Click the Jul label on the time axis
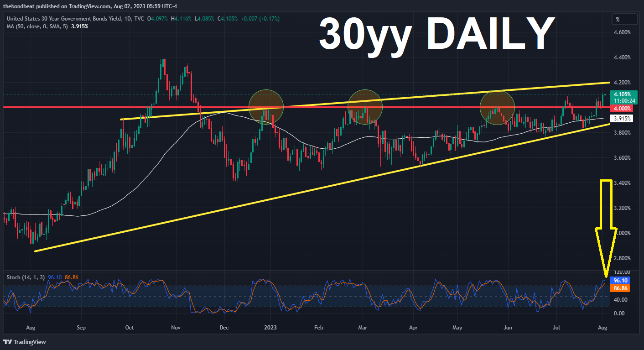Image resolution: width=644 pixels, height=350 pixels. (x=556, y=328)
